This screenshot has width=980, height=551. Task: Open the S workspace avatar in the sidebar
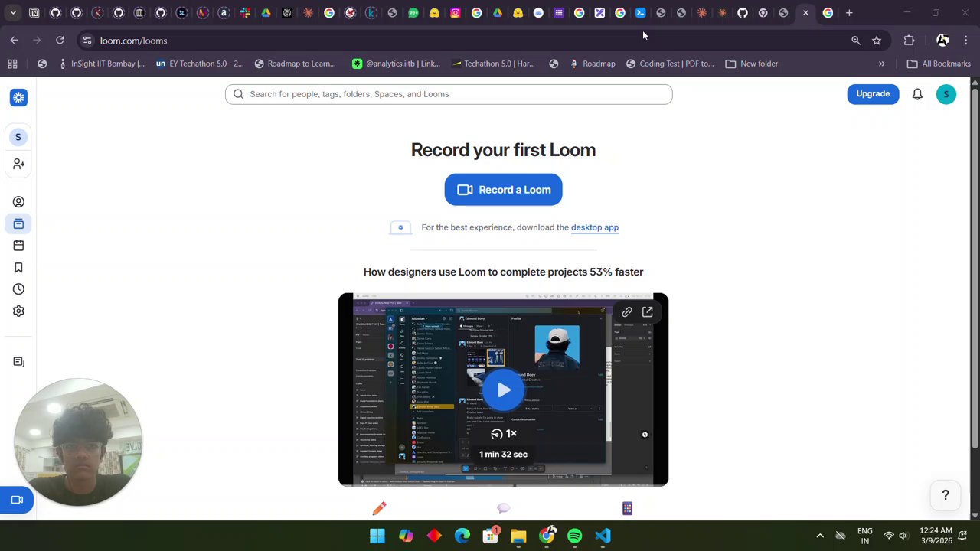point(18,137)
